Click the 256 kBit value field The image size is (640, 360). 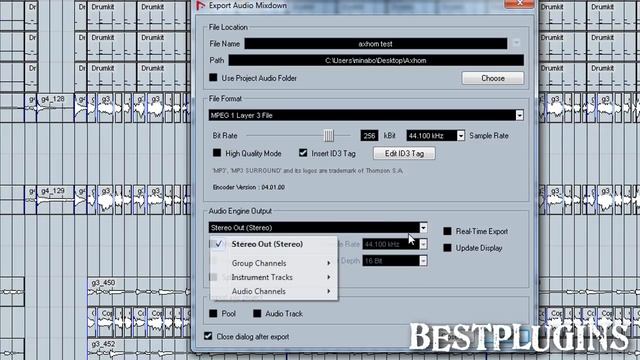point(369,136)
